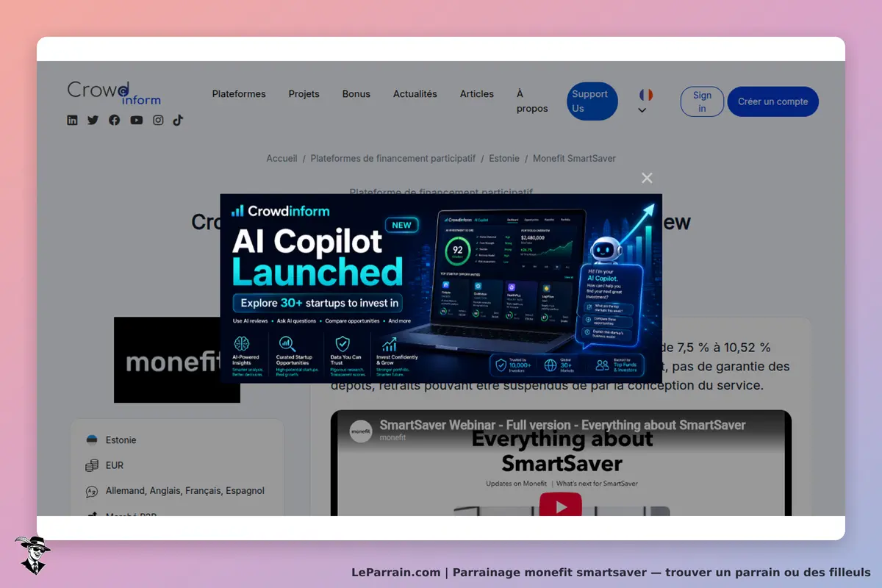Follow Plateformes de financement participatif breadcrumb
Image resolution: width=882 pixels, height=588 pixels.
[x=392, y=158]
